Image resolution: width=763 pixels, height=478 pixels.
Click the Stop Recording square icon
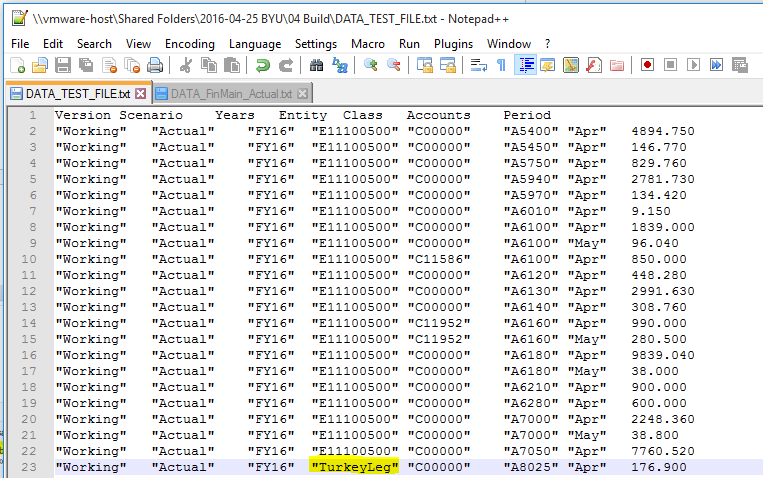tap(671, 65)
